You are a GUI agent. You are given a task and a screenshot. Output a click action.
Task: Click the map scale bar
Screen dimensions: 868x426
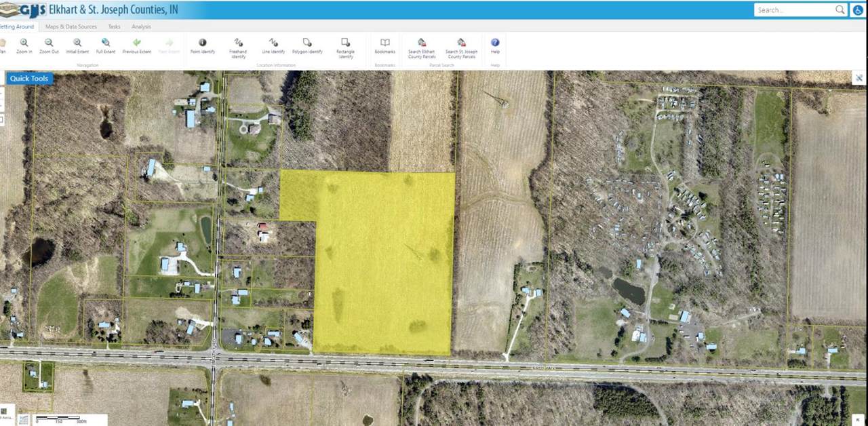point(61,420)
